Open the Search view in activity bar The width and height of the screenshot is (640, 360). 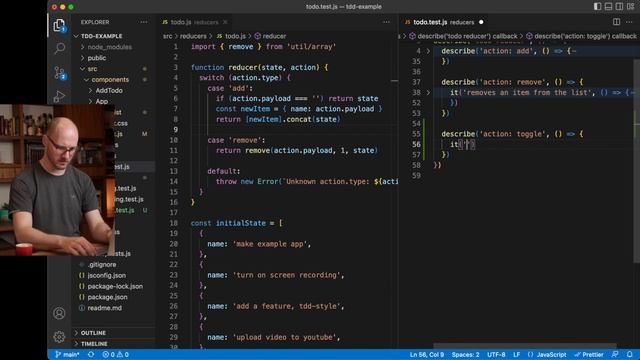coord(60,49)
